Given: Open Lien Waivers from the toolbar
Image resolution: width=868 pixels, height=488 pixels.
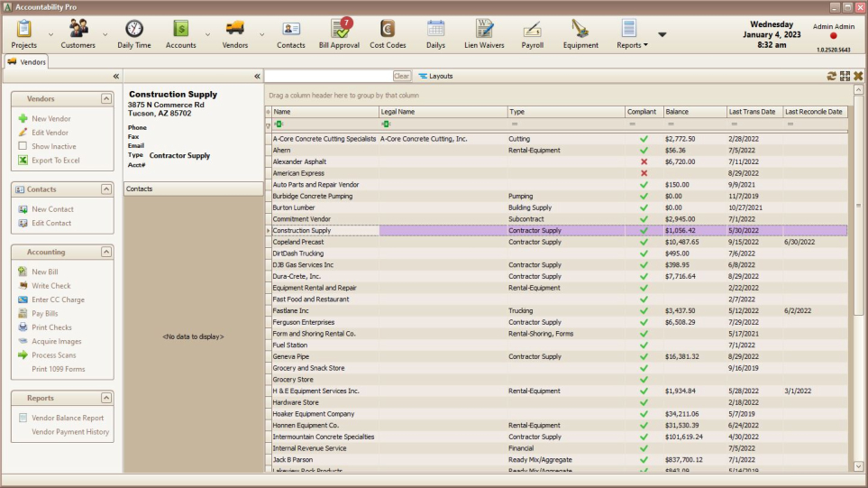Looking at the screenshot, I should point(484,32).
